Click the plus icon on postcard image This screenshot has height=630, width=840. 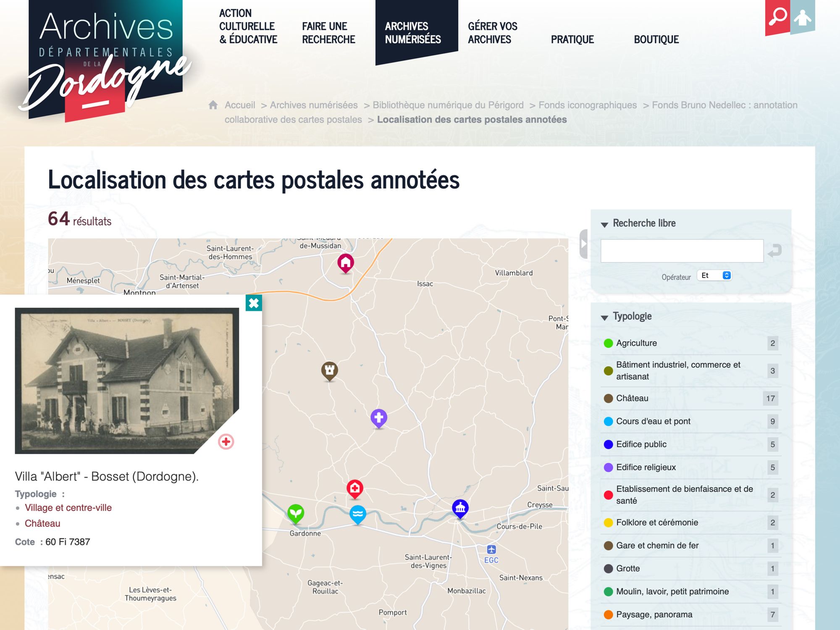point(226,441)
